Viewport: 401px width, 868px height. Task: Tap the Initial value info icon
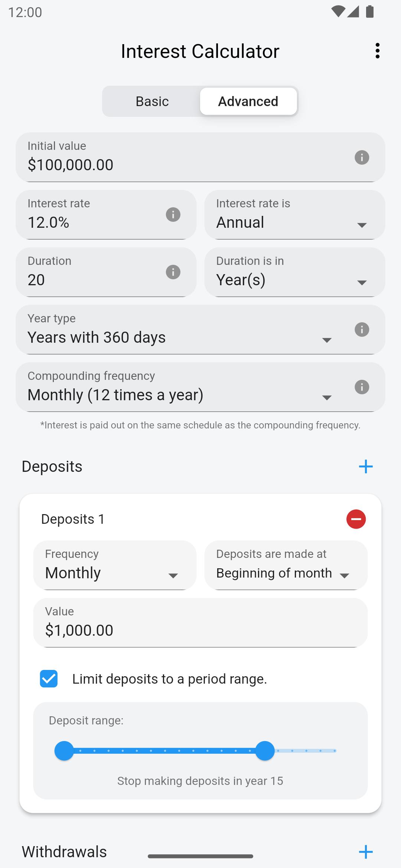tap(362, 157)
